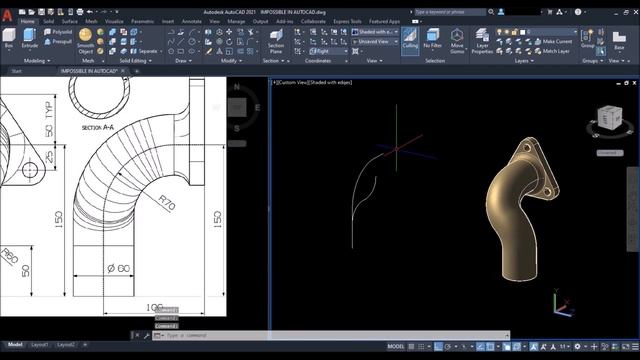Select the Extrude tool
The height and width of the screenshot is (360, 640).
[30, 39]
